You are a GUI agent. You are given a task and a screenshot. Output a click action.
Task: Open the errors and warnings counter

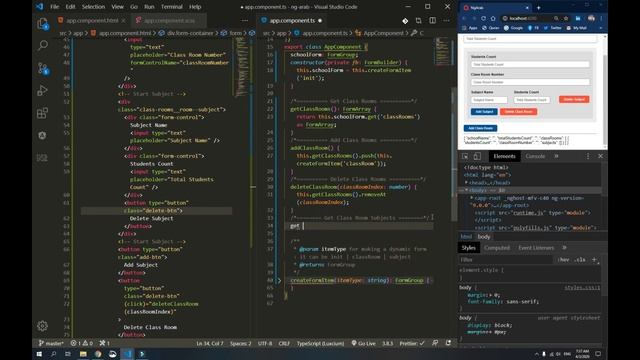pos(82,343)
